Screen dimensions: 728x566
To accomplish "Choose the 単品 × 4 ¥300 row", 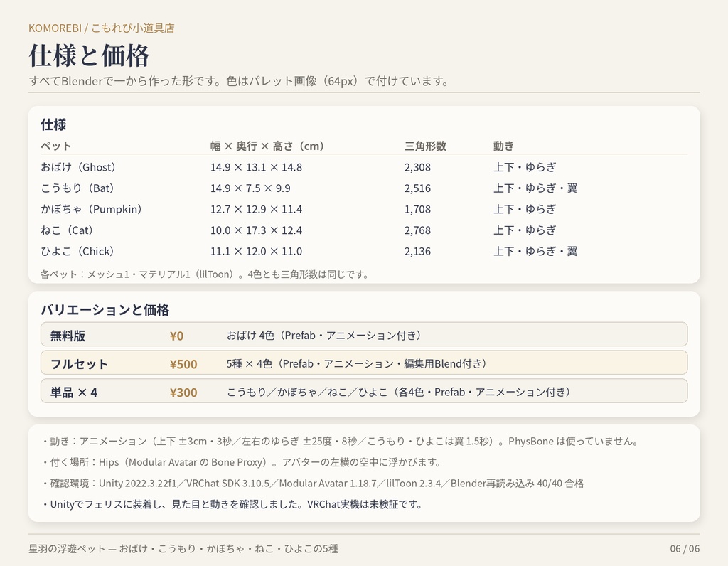I will click(364, 391).
